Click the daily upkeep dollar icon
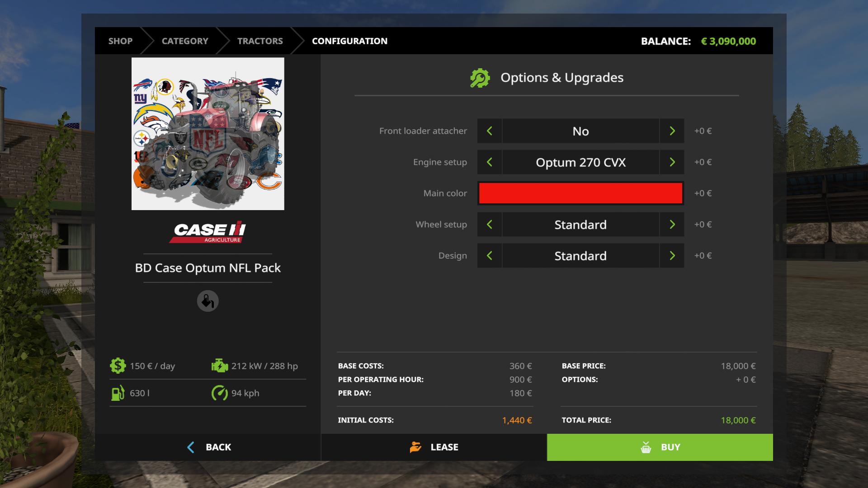 pos(118,366)
